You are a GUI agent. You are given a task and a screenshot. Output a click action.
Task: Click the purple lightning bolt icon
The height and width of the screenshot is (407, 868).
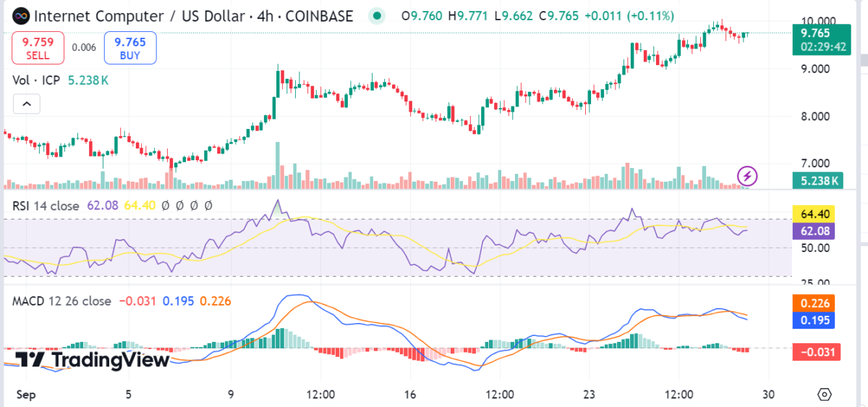coord(747,175)
